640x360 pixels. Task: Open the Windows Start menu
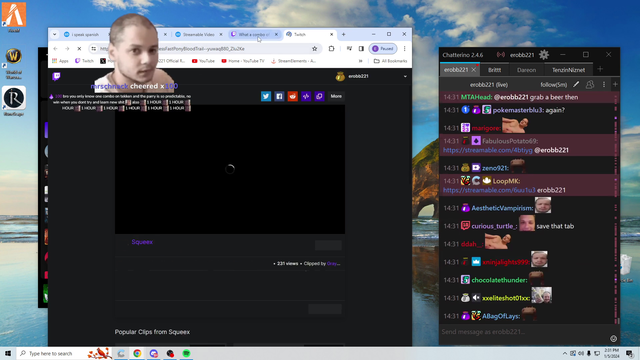[8, 353]
